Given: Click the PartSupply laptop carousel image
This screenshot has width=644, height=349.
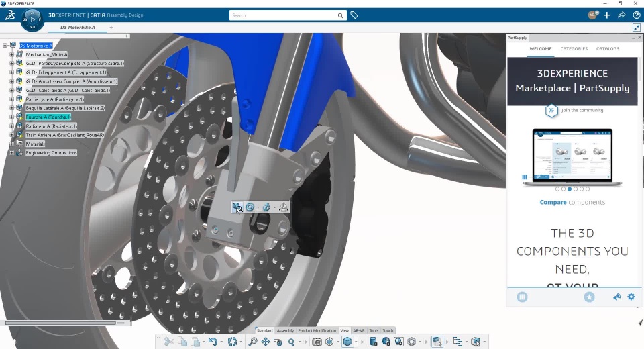Looking at the screenshot, I should coord(572,156).
